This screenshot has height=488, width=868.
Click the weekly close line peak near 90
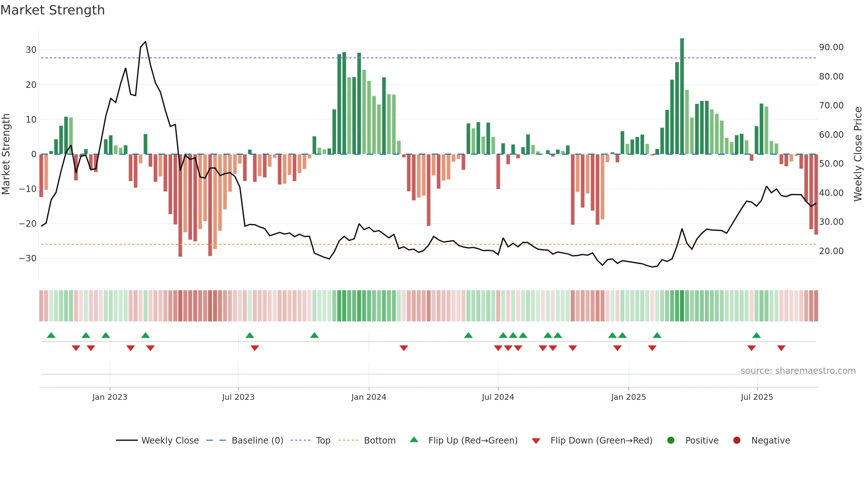[x=145, y=42]
